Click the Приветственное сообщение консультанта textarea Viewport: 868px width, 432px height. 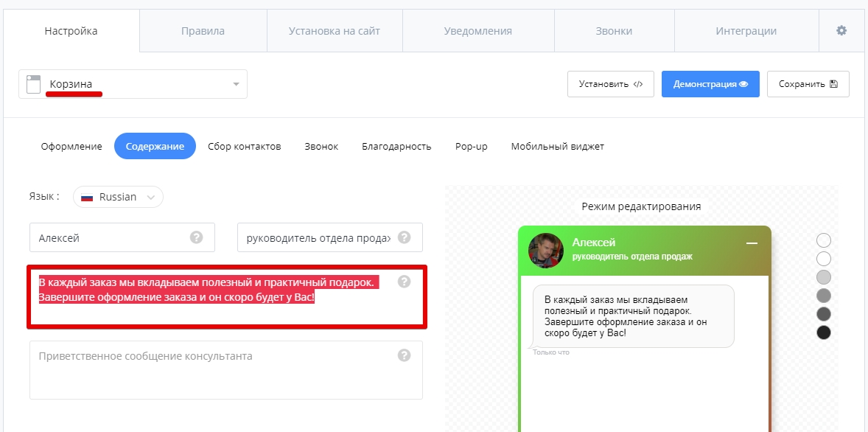pos(226,370)
